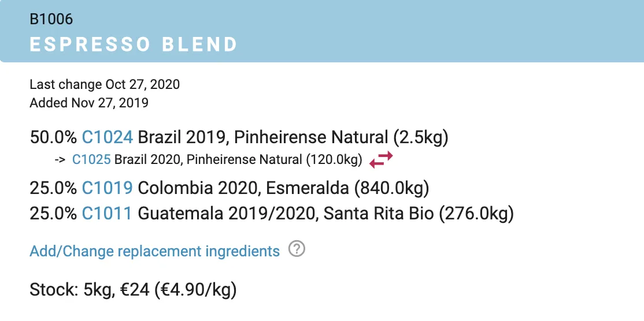Click the 50.0% ingredient ratio

click(x=53, y=137)
